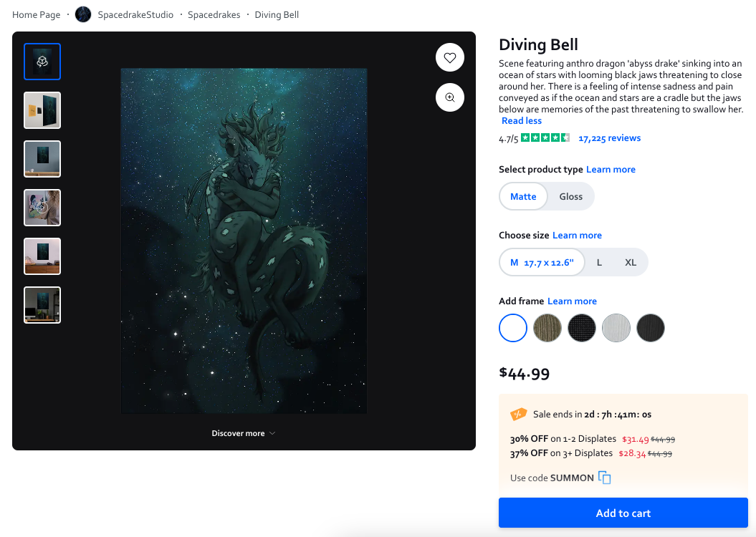Play the video preview thumbnail
The width and height of the screenshot is (756, 537).
(42, 208)
